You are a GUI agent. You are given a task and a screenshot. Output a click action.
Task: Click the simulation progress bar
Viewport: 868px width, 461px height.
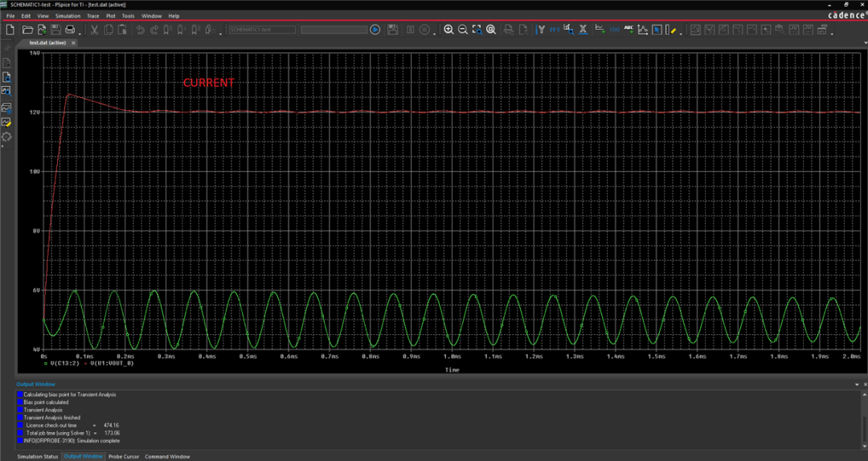(x=334, y=30)
